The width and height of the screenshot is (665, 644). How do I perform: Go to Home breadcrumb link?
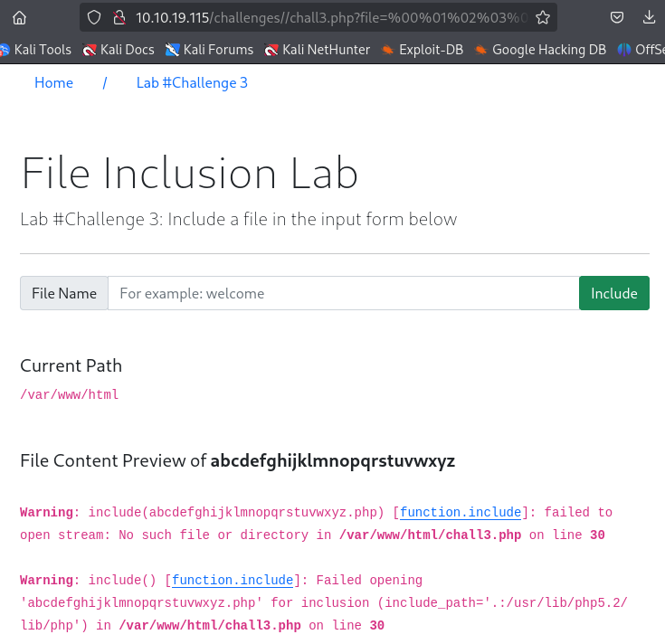pyautogui.click(x=54, y=82)
